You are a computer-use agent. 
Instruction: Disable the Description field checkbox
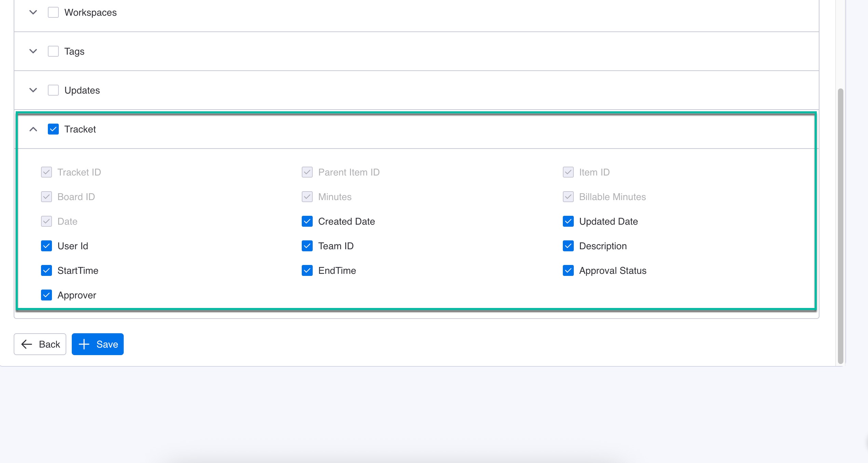[x=568, y=246]
